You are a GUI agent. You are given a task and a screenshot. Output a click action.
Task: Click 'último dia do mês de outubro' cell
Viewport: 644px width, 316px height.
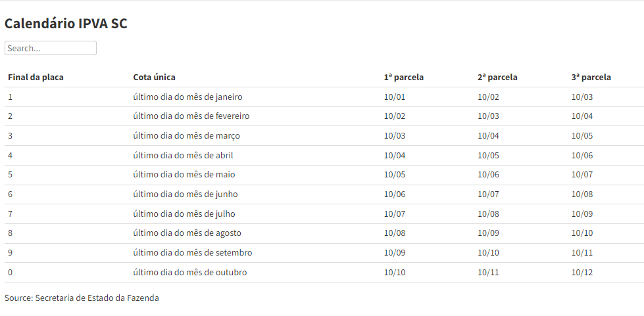coord(189,273)
